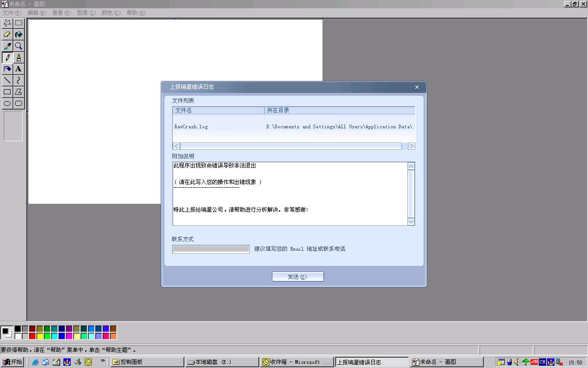Viewport: 588px width, 368px height.
Task: Select the rectangular Select tool
Action: 18,23
